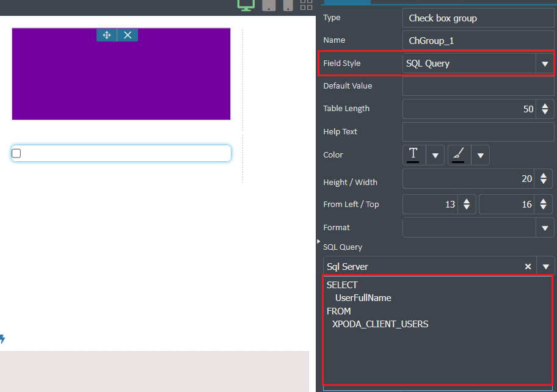Screen dimensions: 557x392
Task: Tick the check box in the form field
Action: tap(16, 153)
